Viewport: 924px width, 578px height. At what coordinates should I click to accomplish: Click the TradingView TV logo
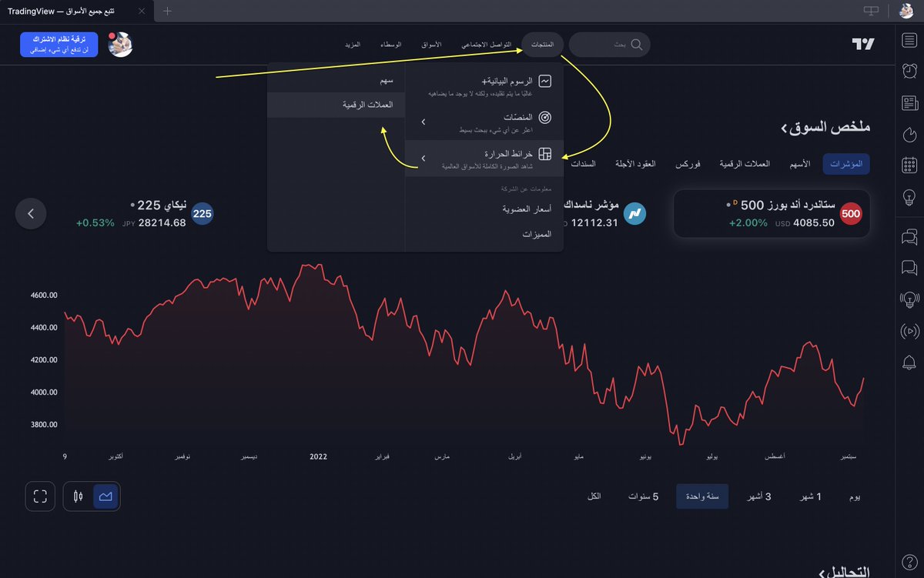pos(863,45)
